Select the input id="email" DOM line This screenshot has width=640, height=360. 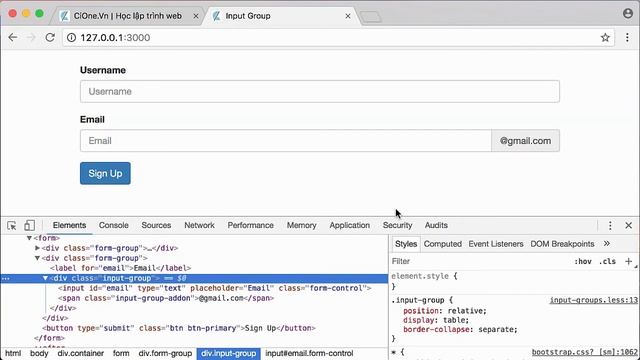point(215,288)
